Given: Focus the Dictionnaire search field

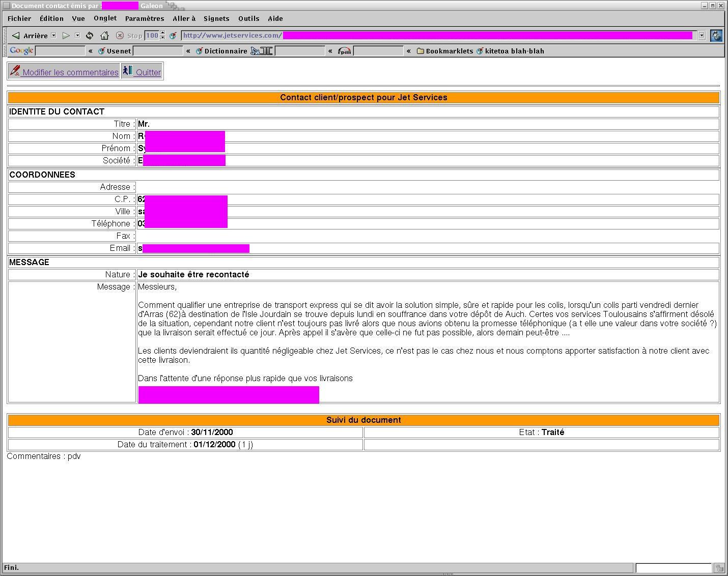Looking at the screenshot, I should [x=300, y=51].
